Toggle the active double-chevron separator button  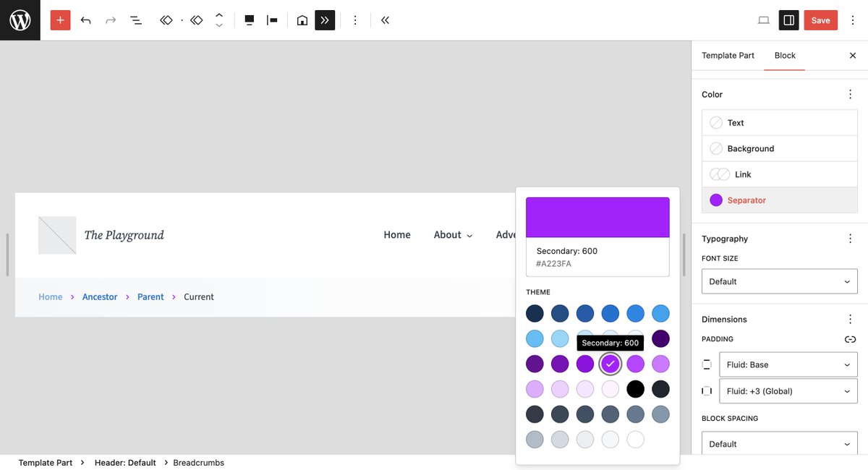(x=325, y=20)
